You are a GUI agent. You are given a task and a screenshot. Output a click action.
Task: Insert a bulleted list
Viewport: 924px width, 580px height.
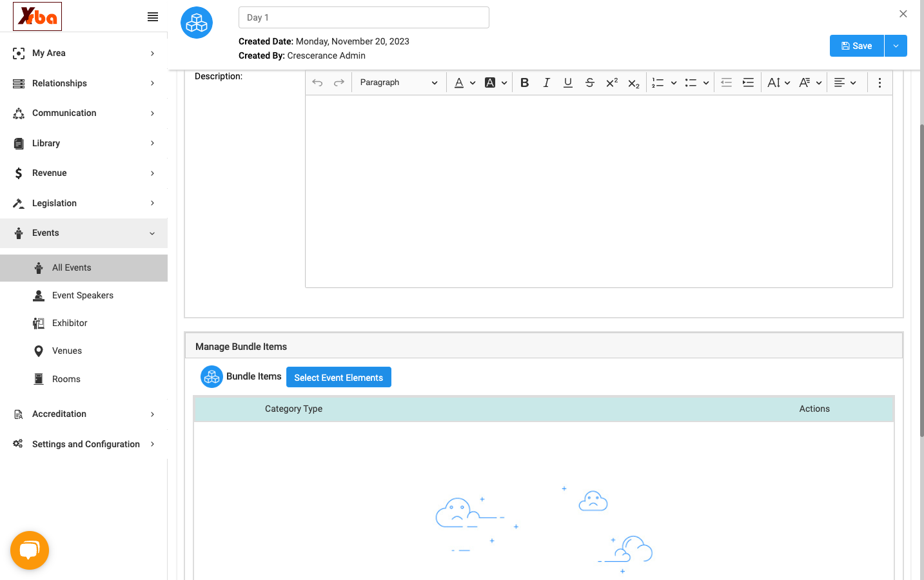(x=691, y=82)
